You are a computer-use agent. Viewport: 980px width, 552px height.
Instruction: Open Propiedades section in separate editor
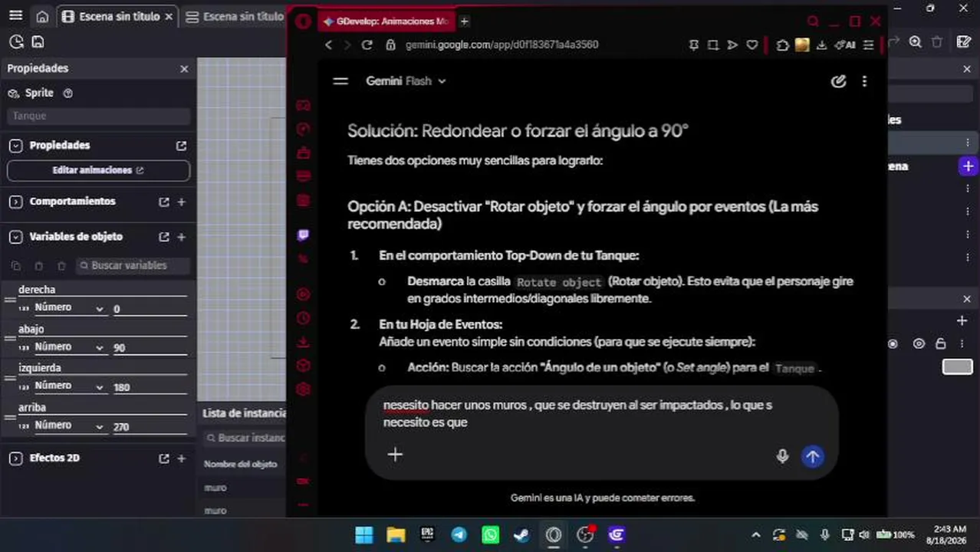click(181, 146)
